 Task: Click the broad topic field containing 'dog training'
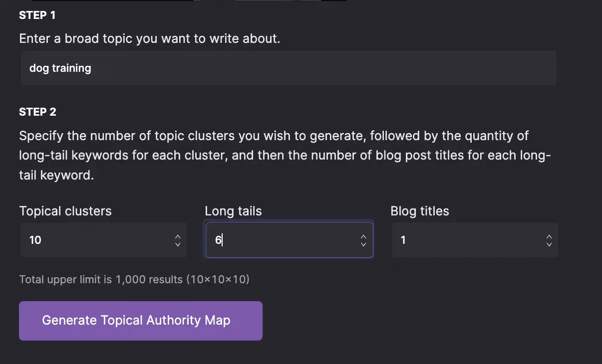click(288, 68)
